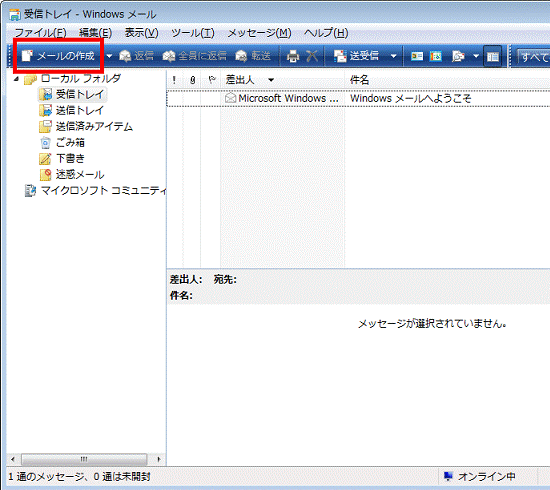Screen dimensions: 550x490
Task: Sort by priority exclamation column header
Action: 174,80
